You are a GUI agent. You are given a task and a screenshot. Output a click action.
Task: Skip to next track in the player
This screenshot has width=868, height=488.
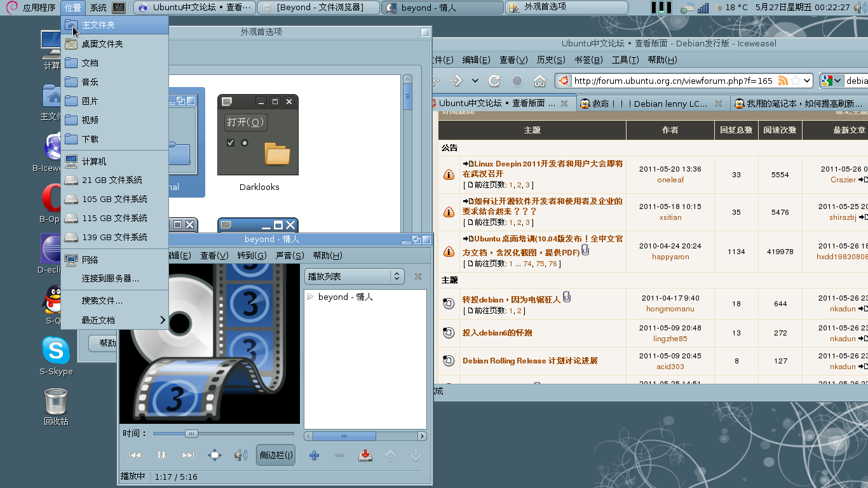pos(188,455)
